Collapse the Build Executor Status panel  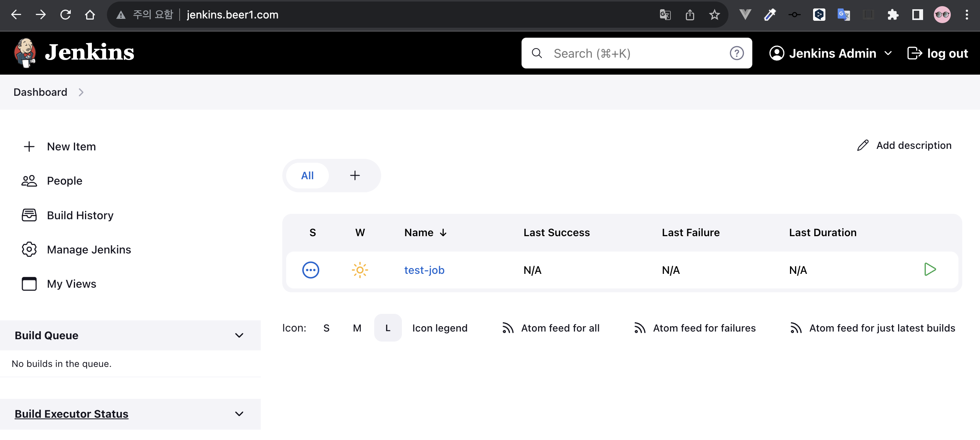[239, 414]
